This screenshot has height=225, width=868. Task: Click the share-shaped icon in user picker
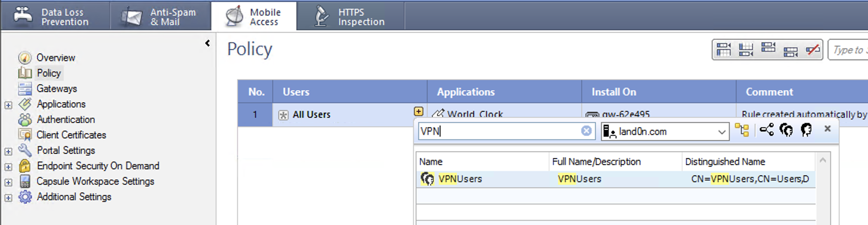click(x=766, y=130)
